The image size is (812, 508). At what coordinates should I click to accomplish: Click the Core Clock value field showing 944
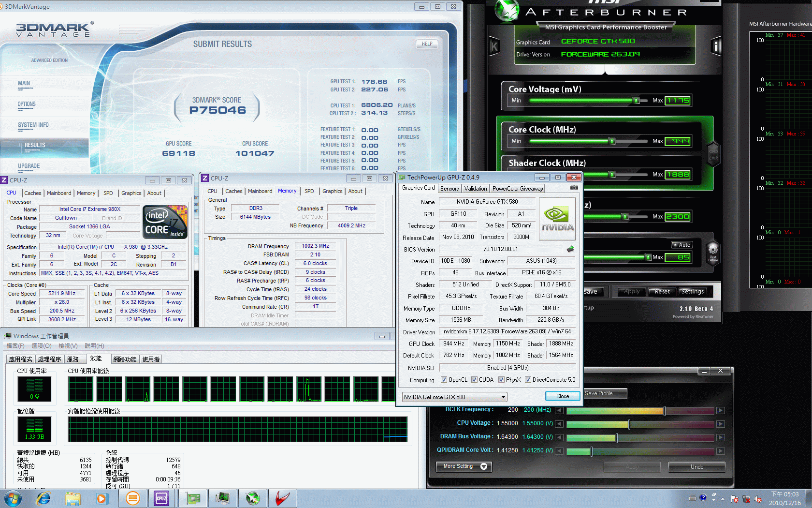[x=678, y=141]
